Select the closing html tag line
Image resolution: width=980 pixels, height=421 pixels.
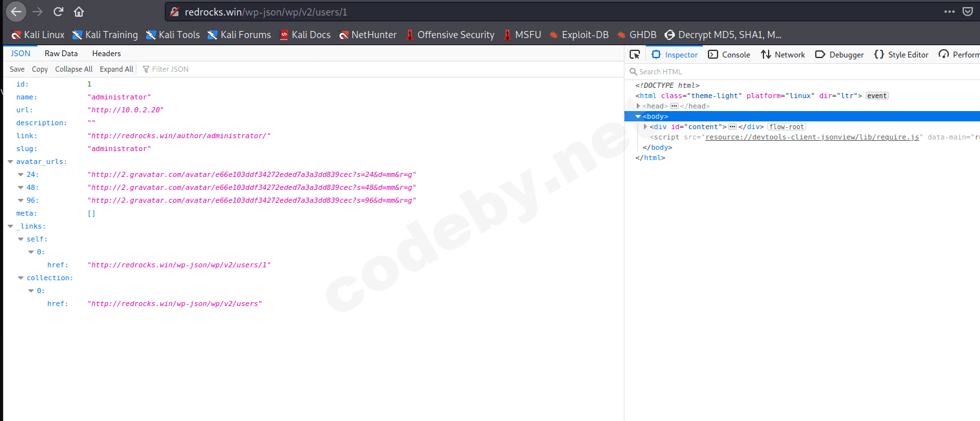650,158
